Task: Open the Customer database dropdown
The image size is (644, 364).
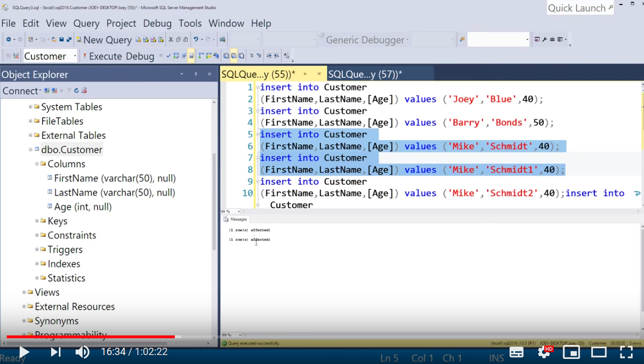Action: [x=75, y=56]
